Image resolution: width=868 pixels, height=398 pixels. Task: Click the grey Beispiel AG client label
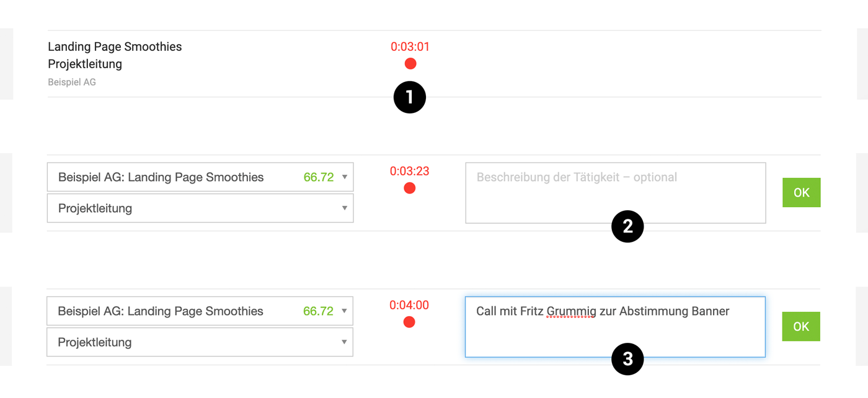(72, 82)
